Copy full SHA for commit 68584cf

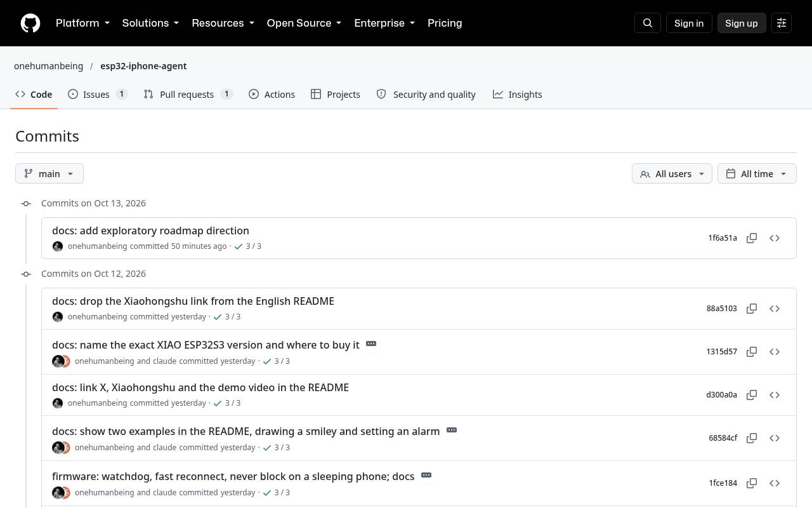click(x=752, y=438)
